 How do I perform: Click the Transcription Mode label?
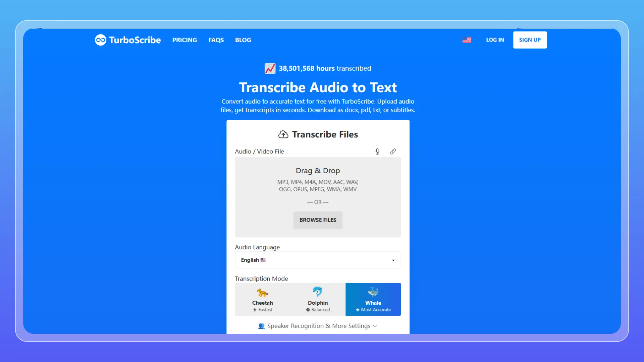[x=261, y=279]
